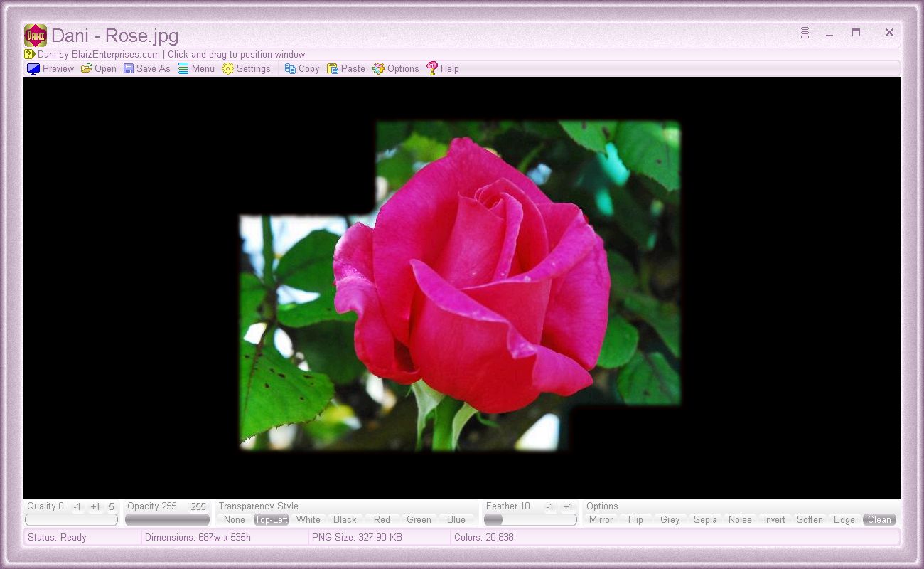Viewport: 924px width, 569px height.
Task: Click the Settings gear icon
Action: 227,68
